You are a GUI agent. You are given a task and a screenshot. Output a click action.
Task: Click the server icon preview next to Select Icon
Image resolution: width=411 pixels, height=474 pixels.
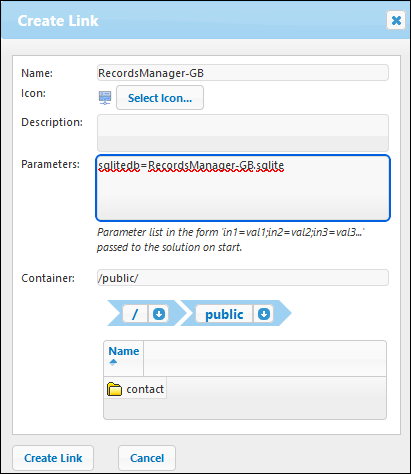tap(105, 98)
